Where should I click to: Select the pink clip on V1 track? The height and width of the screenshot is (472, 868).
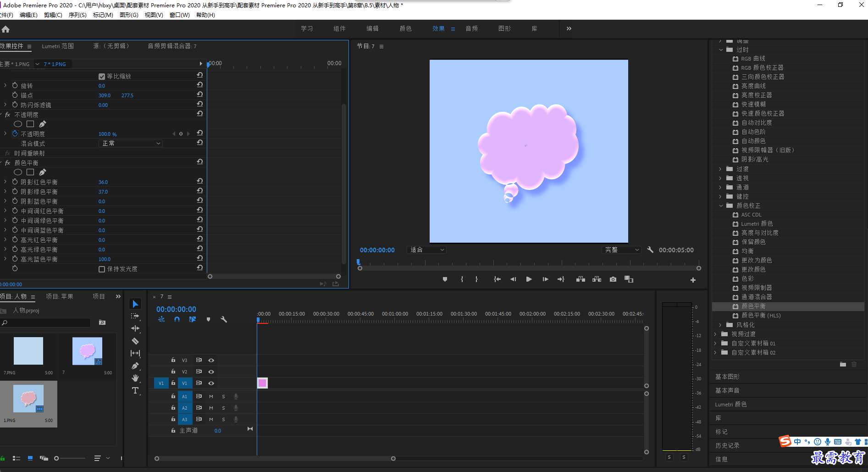(x=262, y=383)
